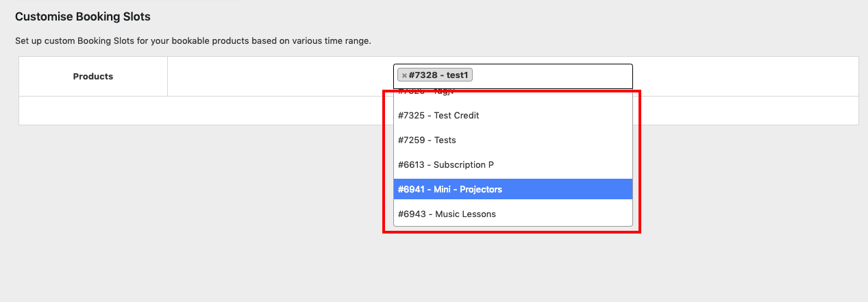Click the Products row label
Image resolution: width=868 pixels, height=302 pixels.
[93, 77]
